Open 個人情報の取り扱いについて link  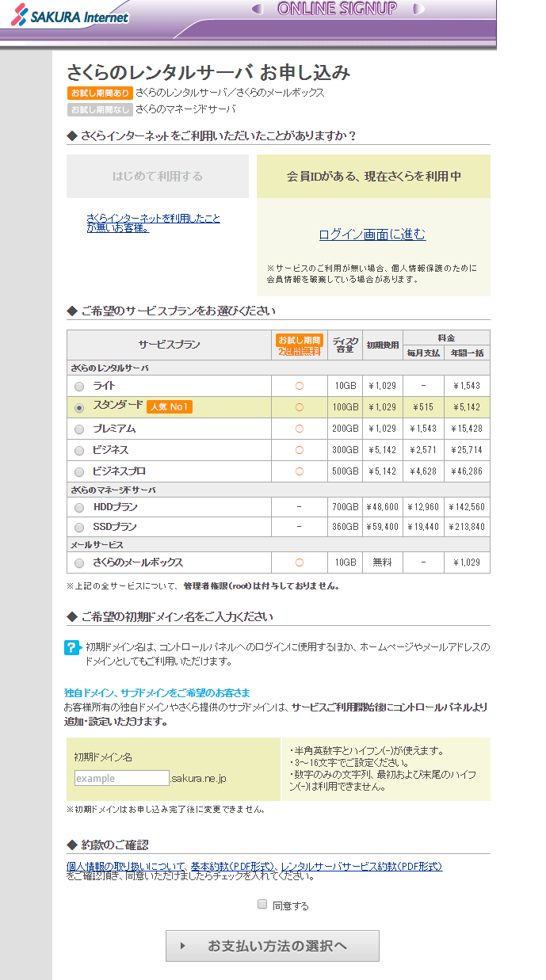tap(126, 867)
